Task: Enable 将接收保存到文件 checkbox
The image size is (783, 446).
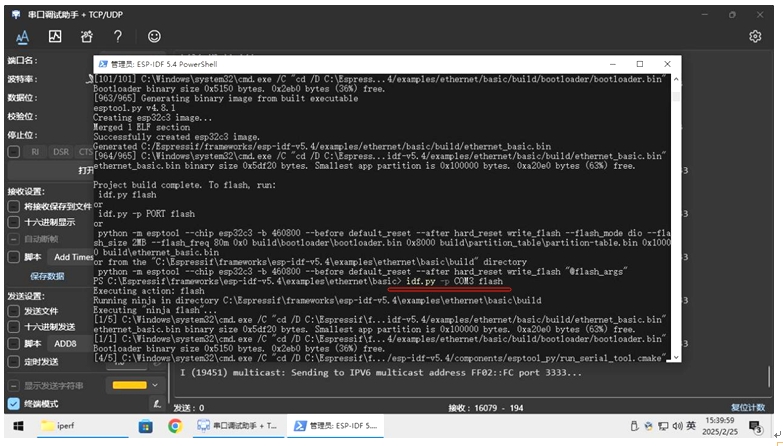Action: (x=14, y=206)
